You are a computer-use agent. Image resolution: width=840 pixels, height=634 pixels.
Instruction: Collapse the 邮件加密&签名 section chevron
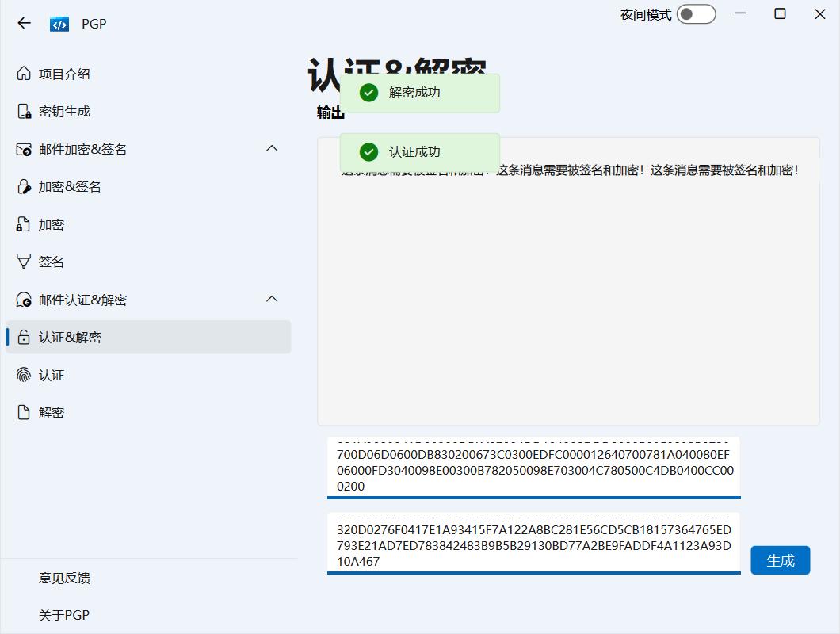click(272, 148)
